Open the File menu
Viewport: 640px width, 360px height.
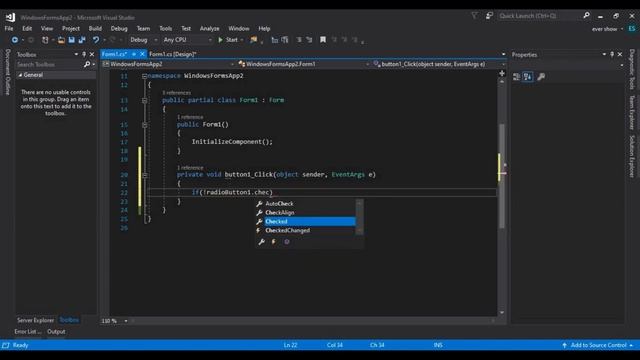pos(9,29)
